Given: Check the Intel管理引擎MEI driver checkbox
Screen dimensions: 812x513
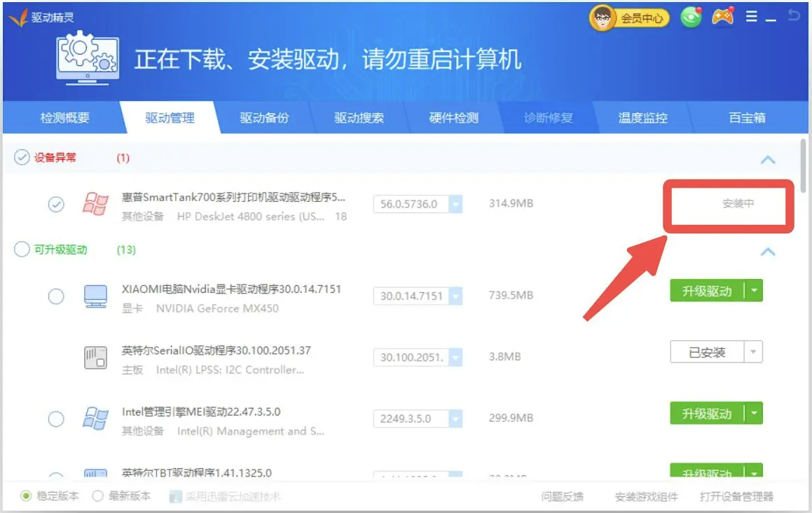Looking at the screenshot, I should pos(56,418).
